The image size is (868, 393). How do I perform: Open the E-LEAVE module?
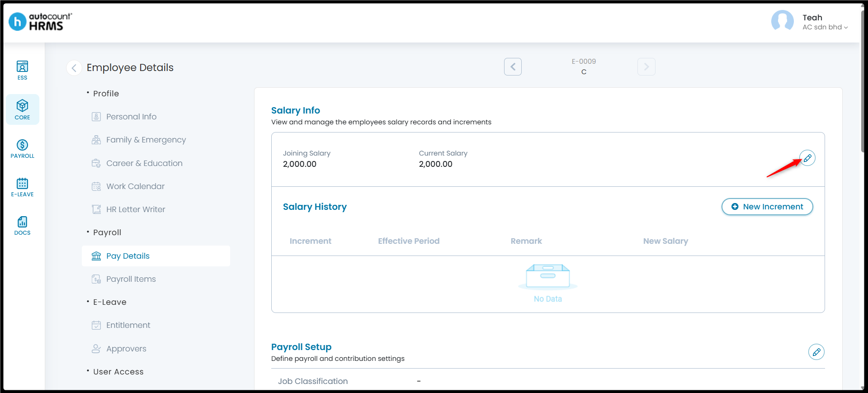pyautogui.click(x=22, y=187)
